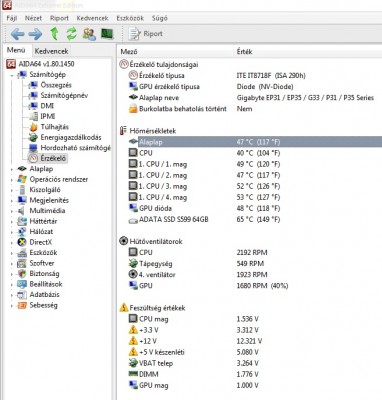Viewport: 382px width, 400px height.
Task: Click the +12 V warning icon
Action: (x=133, y=341)
